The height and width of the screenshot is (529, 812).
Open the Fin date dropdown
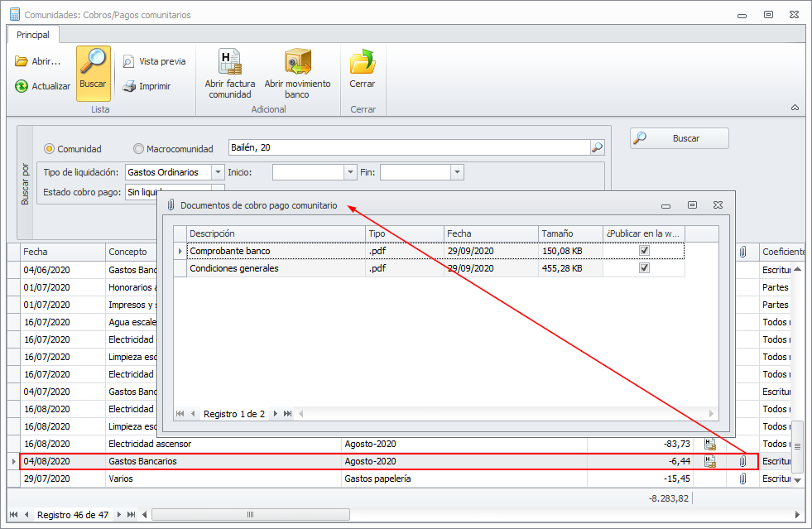[x=457, y=172]
